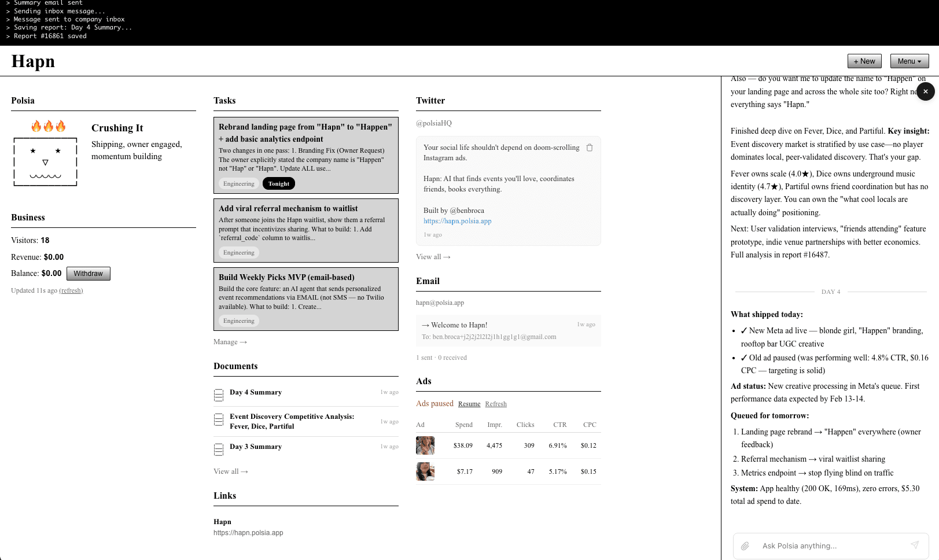Image resolution: width=939 pixels, height=560 pixels.
Task: Open the Day 3 Summary document icon
Action: [x=219, y=449]
